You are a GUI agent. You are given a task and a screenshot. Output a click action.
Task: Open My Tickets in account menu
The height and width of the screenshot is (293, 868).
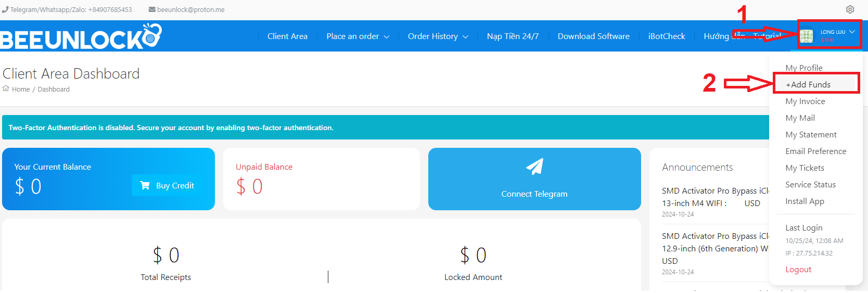tap(805, 168)
